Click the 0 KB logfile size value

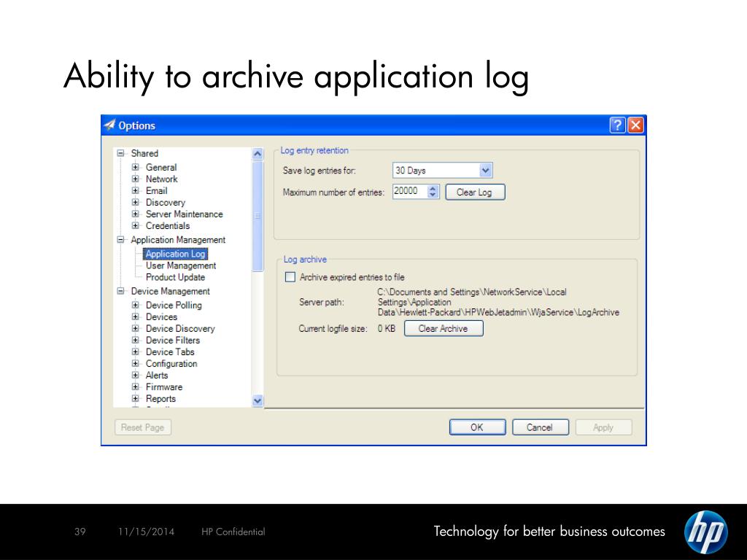pos(387,329)
